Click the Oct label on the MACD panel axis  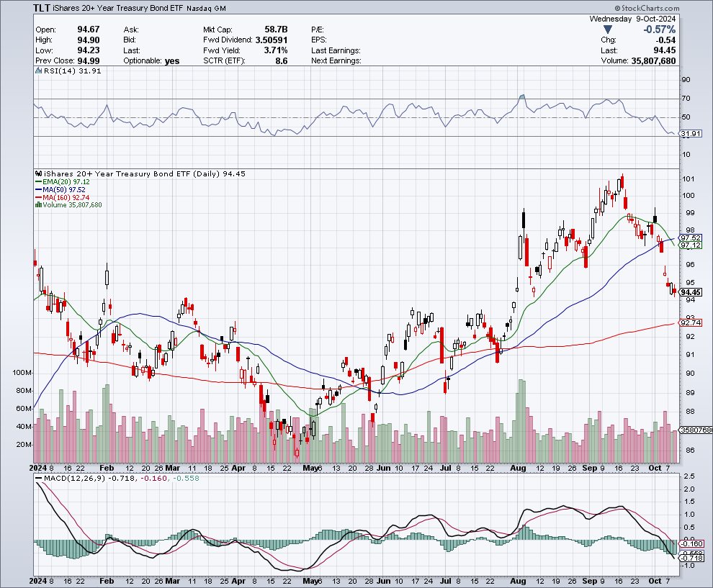point(655,581)
